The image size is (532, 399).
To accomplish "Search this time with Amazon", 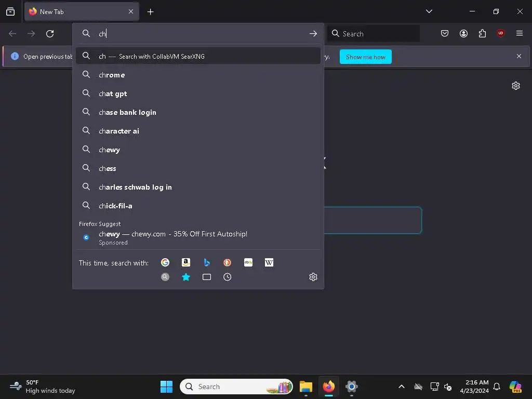I will point(186,262).
